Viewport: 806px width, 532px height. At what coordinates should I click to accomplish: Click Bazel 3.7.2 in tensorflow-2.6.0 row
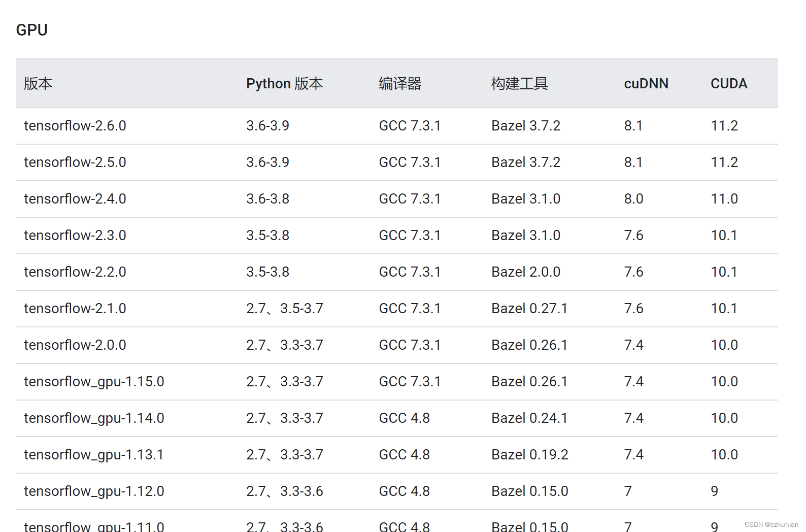tap(526, 125)
